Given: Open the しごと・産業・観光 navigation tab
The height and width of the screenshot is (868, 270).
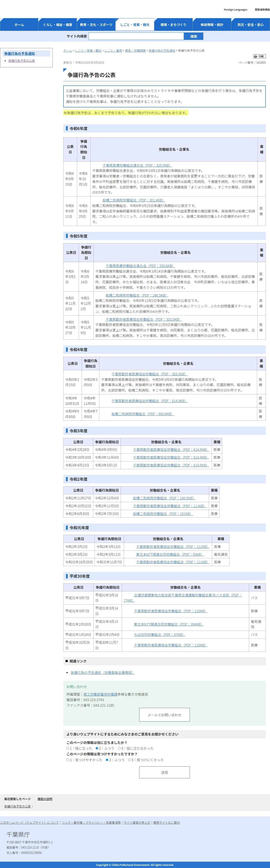Looking at the screenshot, I should click(x=135, y=25).
